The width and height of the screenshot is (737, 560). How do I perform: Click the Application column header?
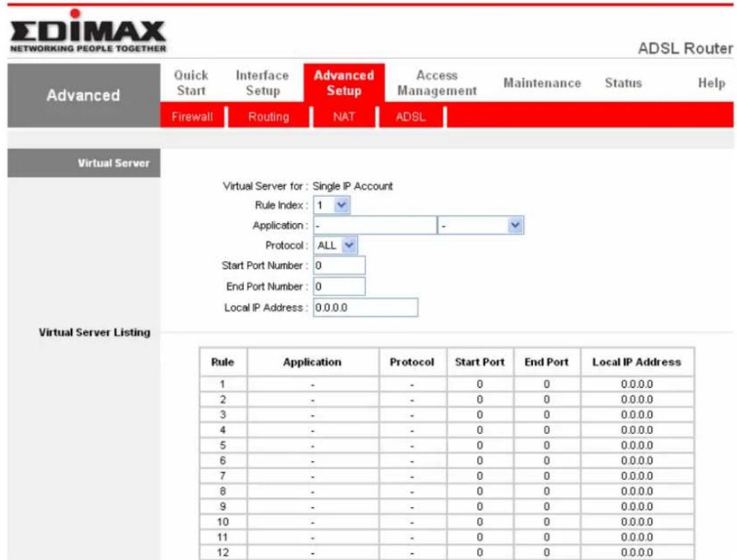(313, 362)
